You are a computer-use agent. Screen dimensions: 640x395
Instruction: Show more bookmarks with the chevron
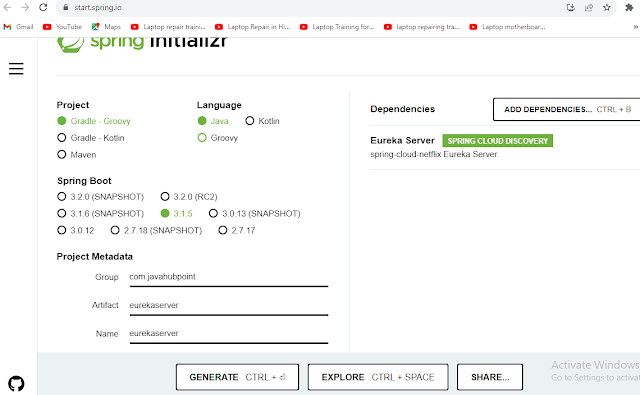(x=636, y=27)
